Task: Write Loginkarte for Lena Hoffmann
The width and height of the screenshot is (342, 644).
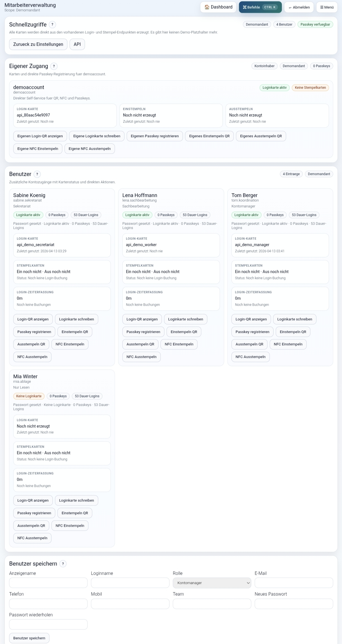Action: 185,319
